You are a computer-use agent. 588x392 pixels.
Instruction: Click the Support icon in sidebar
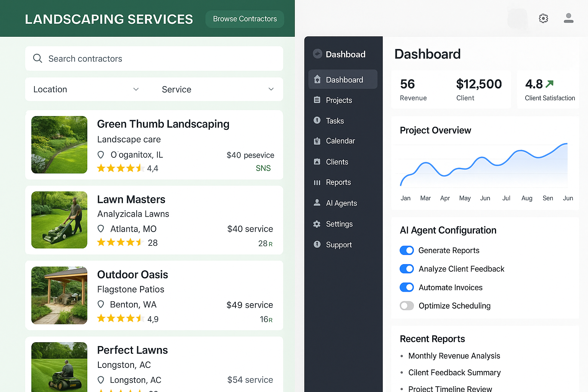(317, 244)
